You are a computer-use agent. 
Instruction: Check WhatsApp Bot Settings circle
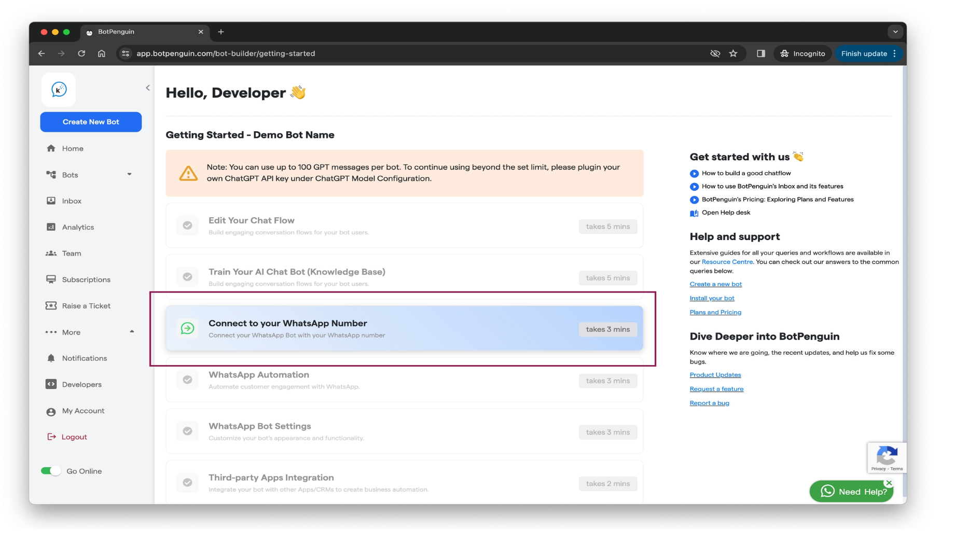pos(188,431)
